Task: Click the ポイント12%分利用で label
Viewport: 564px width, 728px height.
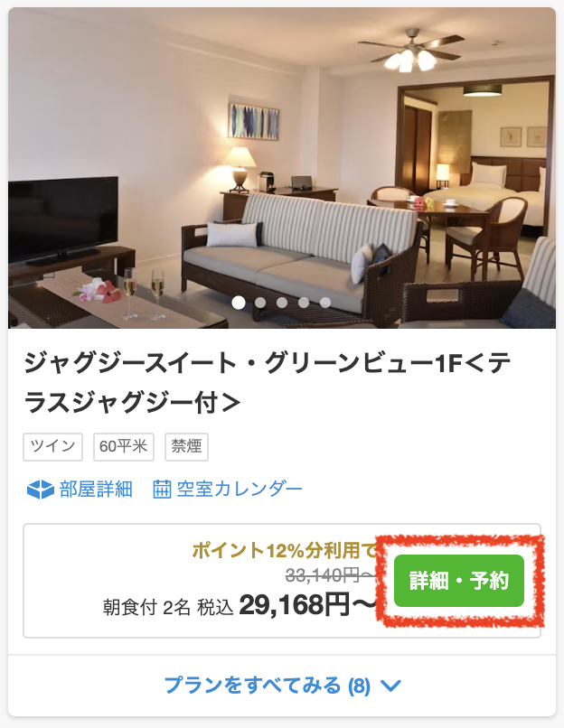Action: (285, 550)
